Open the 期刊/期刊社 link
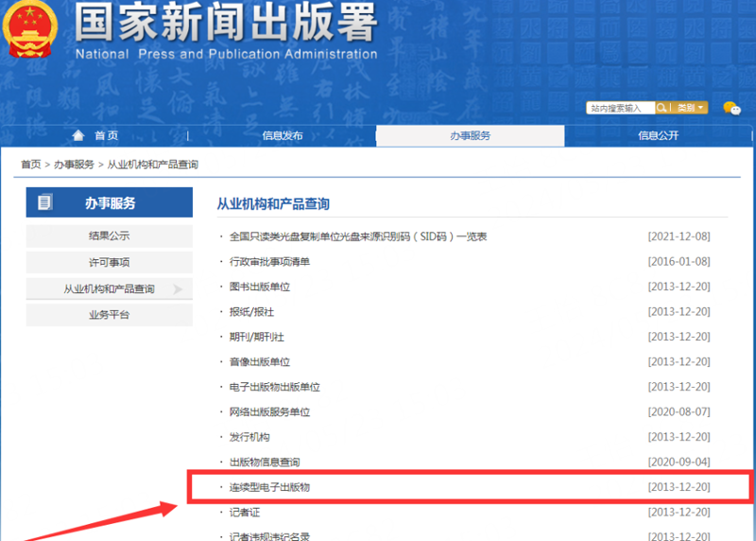 point(256,337)
